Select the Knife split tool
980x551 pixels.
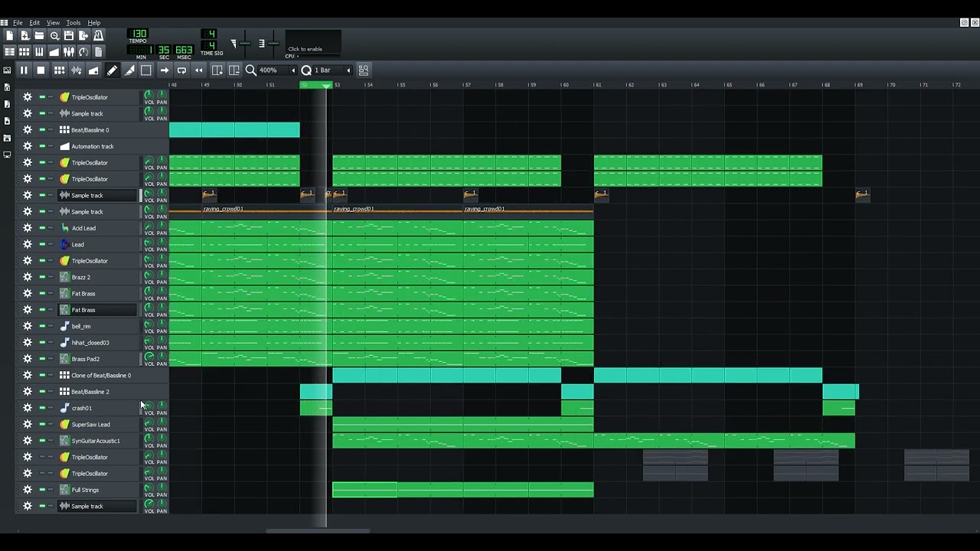click(x=129, y=70)
